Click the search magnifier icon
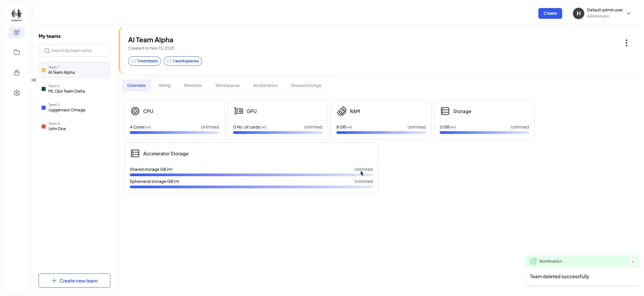The width and height of the screenshot is (644, 296). (x=47, y=51)
